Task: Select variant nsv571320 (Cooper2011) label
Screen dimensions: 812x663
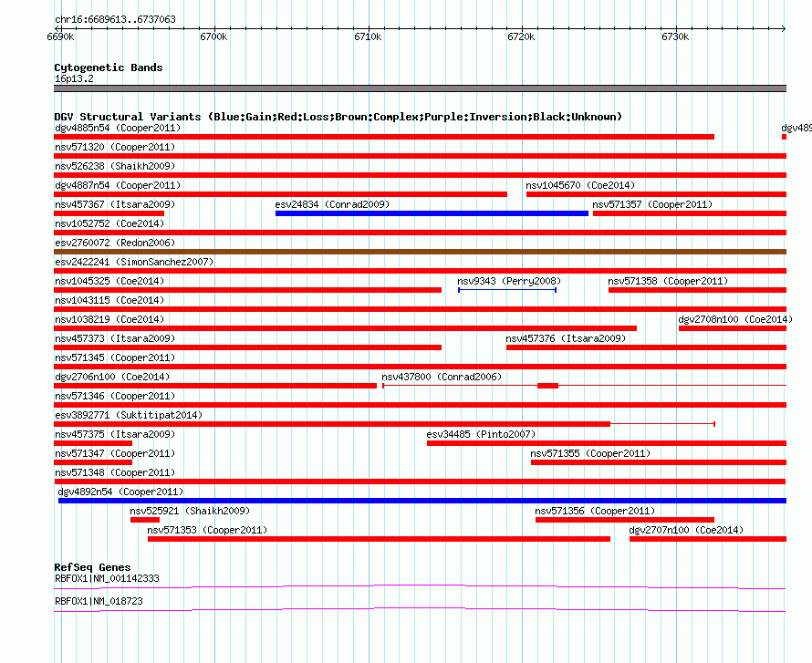Action: 115,147
